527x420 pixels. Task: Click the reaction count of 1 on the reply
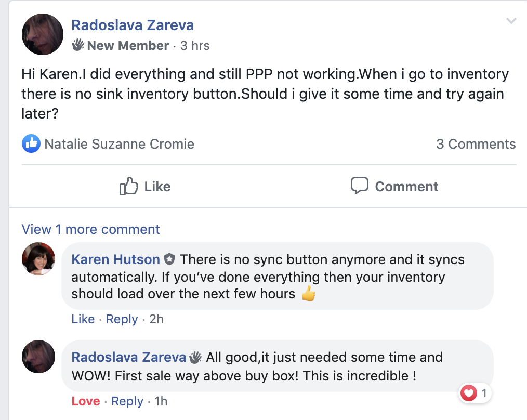coord(484,393)
